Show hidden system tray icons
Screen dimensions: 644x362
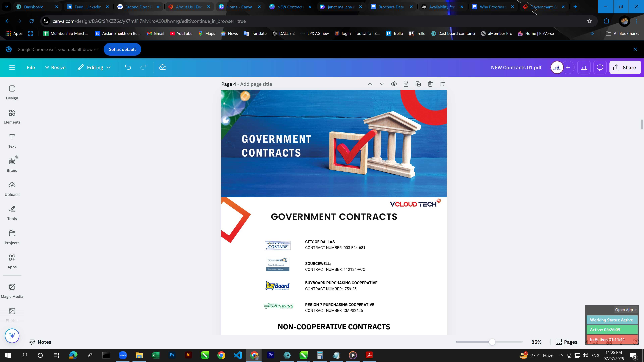(561, 355)
